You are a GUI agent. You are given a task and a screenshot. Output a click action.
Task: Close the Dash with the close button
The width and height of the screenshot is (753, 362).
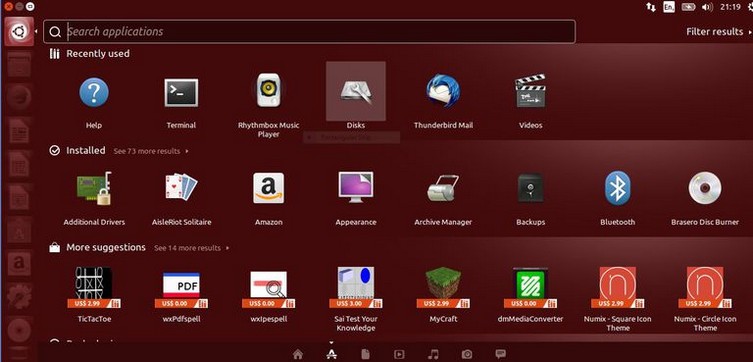(8, 7)
